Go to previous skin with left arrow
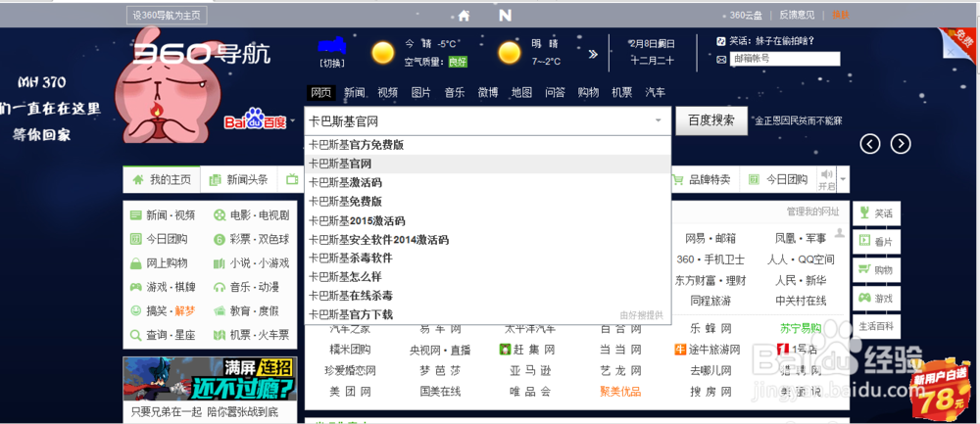 click(x=870, y=144)
